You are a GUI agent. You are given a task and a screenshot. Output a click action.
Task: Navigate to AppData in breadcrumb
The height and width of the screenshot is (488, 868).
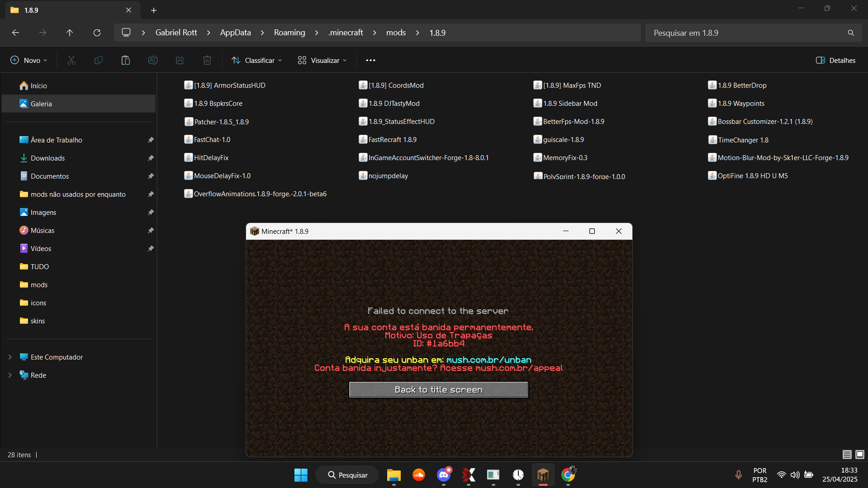pyautogui.click(x=235, y=33)
